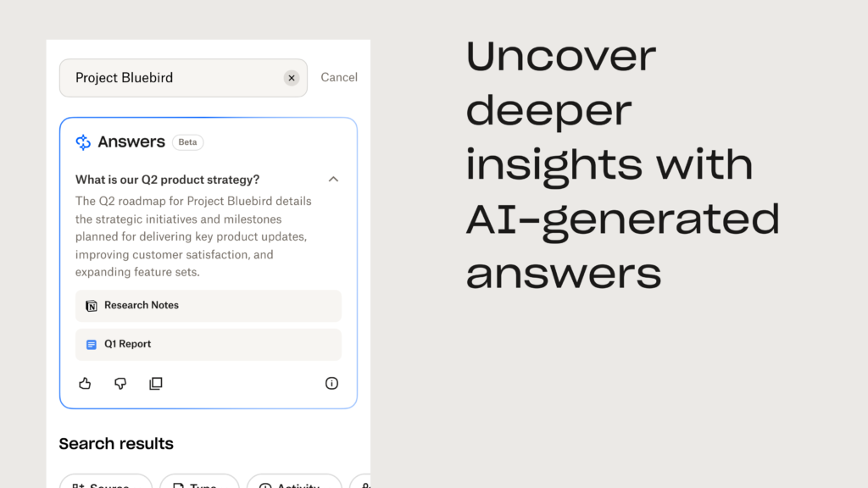The height and width of the screenshot is (488, 868).
Task: Click the Answers sparkle logo icon
Action: coord(83,142)
